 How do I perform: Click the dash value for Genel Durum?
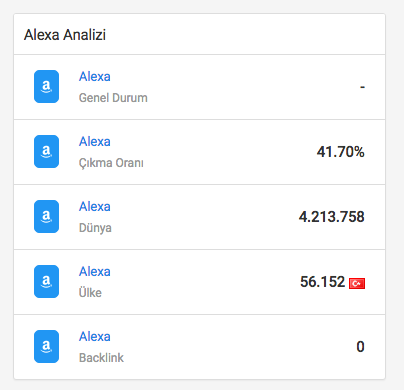click(362, 87)
